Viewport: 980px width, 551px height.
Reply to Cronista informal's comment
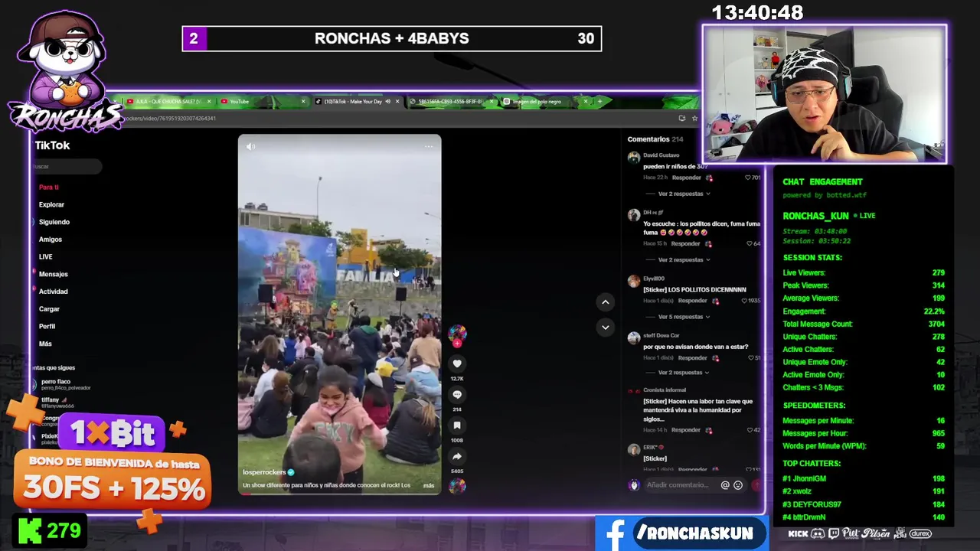click(686, 430)
